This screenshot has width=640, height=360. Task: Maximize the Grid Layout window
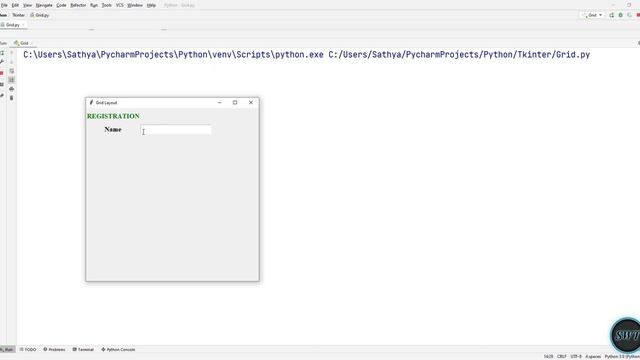tap(235, 102)
